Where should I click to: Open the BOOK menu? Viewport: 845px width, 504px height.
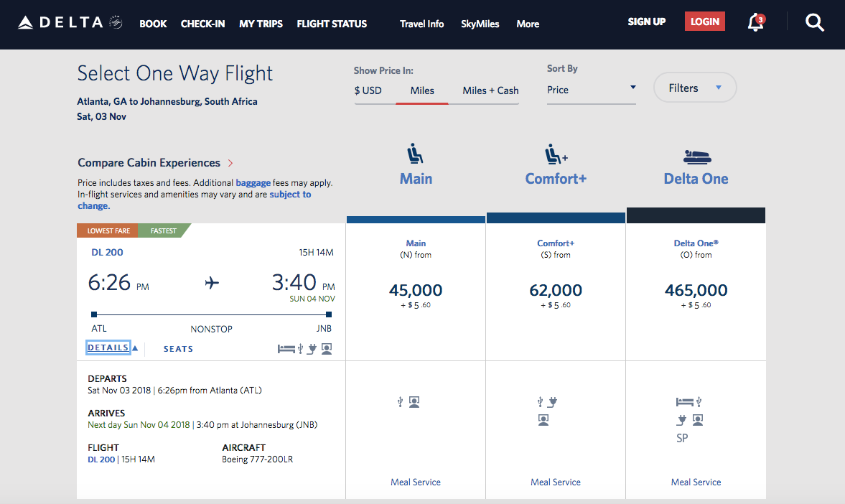153,24
